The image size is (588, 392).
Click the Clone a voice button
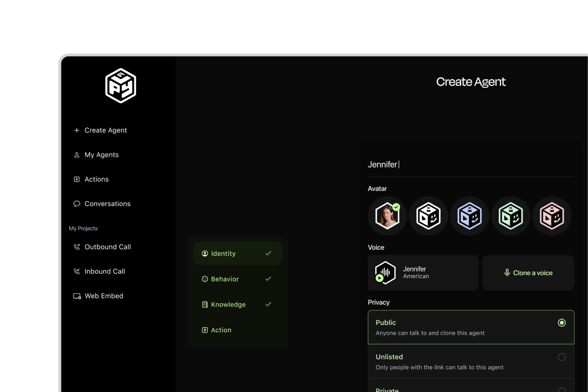528,273
